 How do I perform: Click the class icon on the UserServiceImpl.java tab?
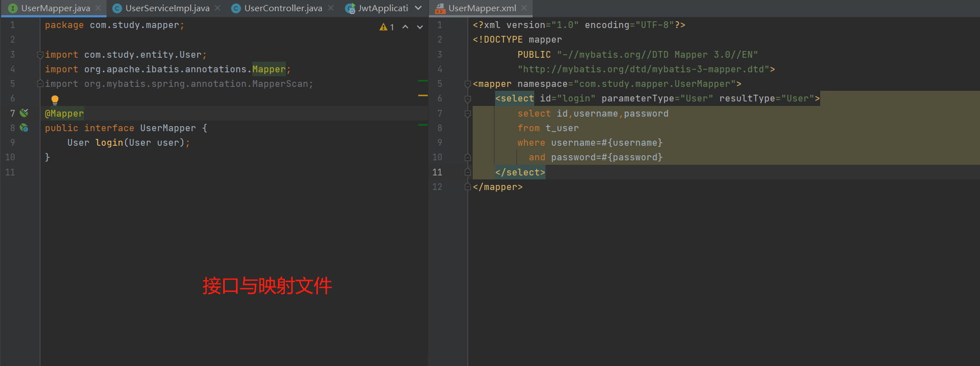click(x=117, y=8)
